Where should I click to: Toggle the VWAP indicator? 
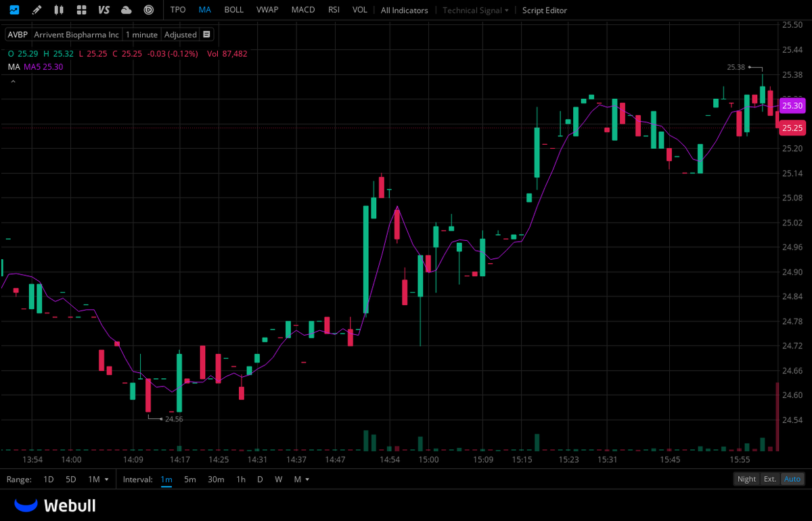268,10
